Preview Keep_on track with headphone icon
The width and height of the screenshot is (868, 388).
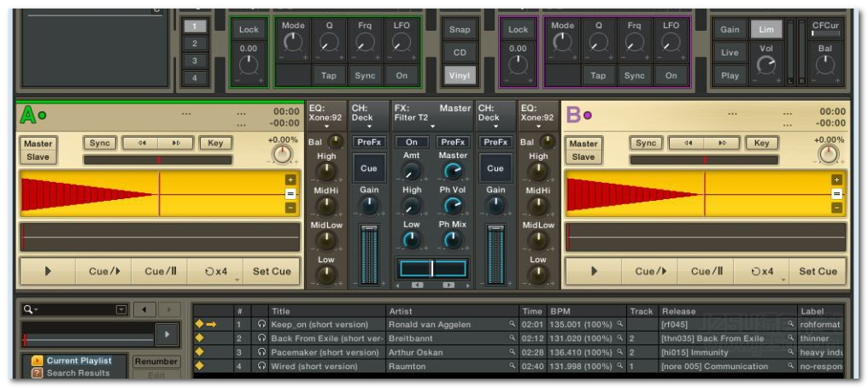click(261, 325)
